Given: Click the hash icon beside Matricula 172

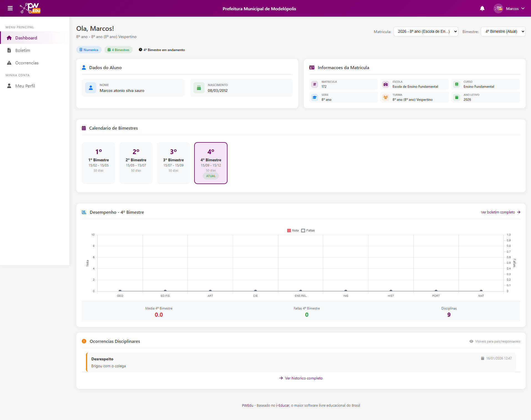Looking at the screenshot, I should pyautogui.click(x=315, y=84).
